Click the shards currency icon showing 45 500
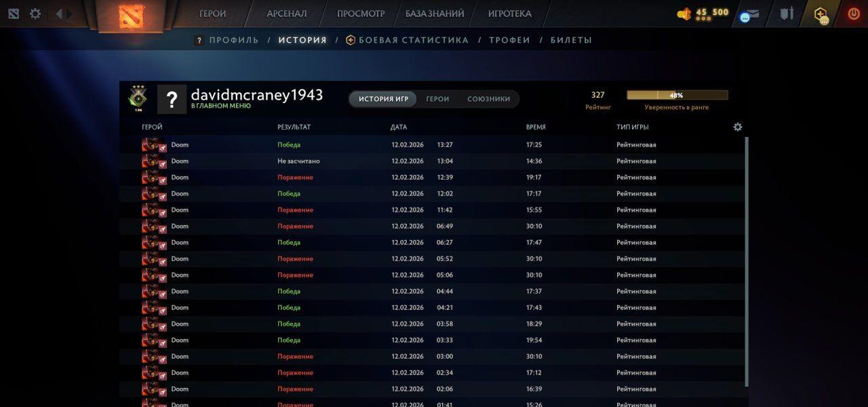The image size is (868, 407). coord(684,14)
